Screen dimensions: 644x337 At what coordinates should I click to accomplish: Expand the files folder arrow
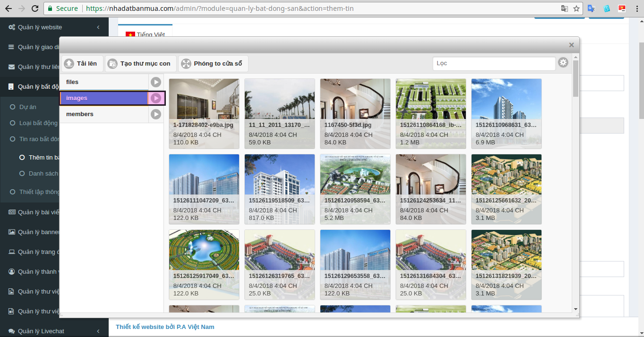point(156,82)
